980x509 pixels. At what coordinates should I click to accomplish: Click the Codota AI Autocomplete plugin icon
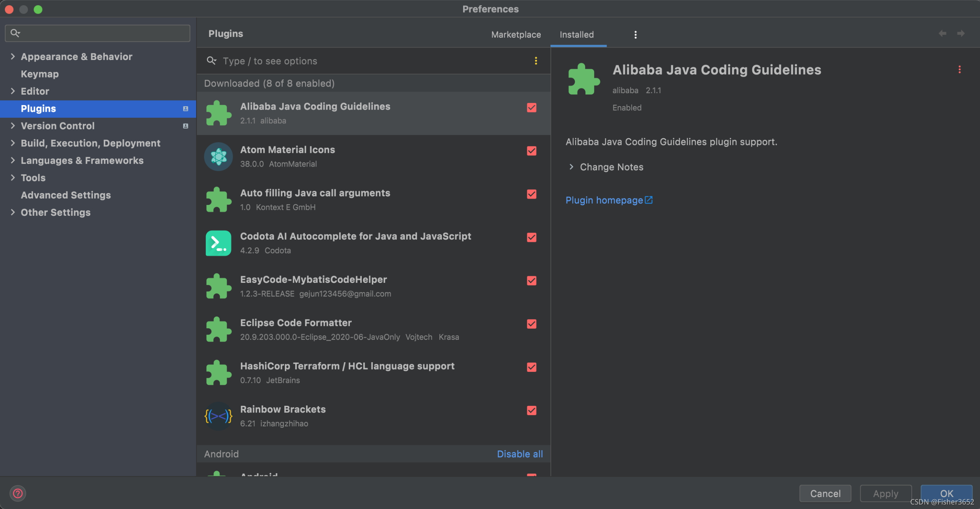click(219, 243)
